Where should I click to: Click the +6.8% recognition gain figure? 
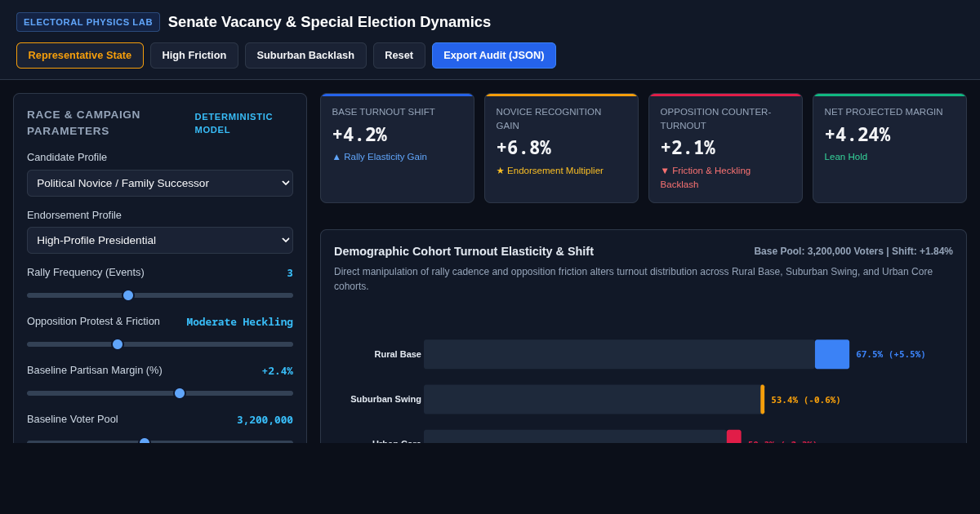[x=523, y=148]
